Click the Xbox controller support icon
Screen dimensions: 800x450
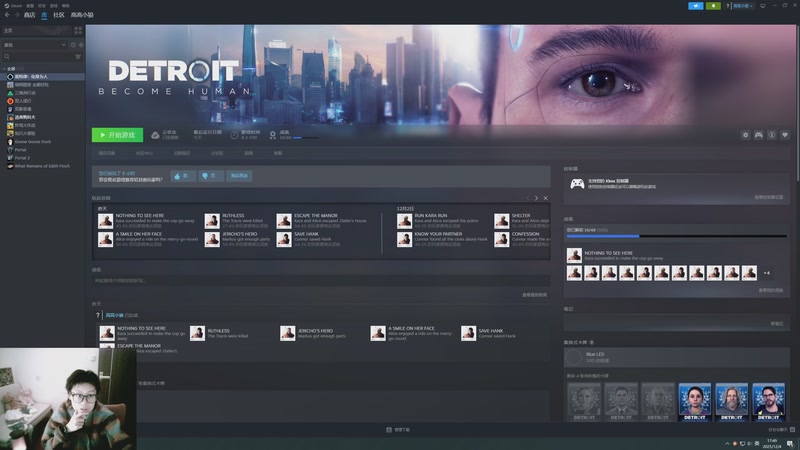pos(577,184)
